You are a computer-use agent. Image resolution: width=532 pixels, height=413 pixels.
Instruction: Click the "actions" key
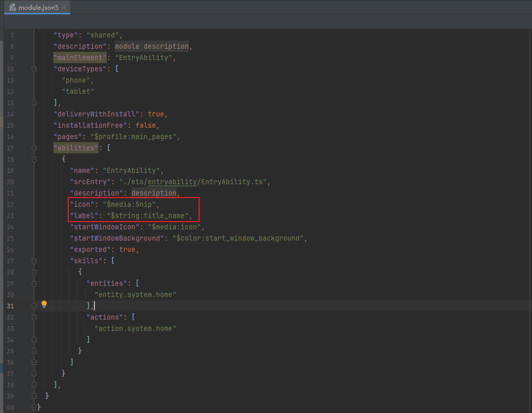point(105,317)
